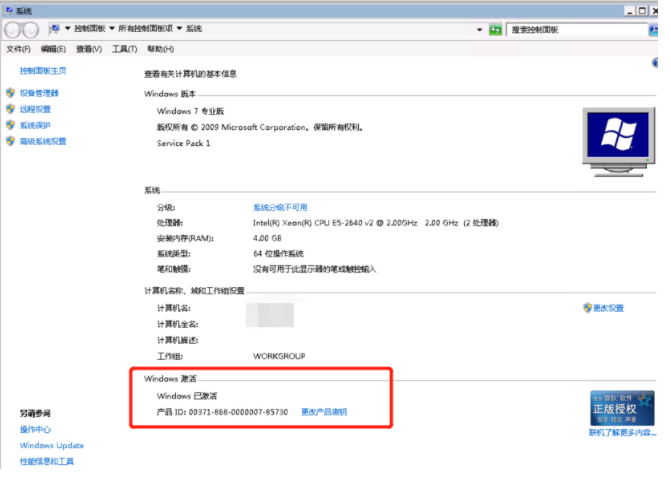The image size is (671, 496).
Task: Click 更改设置 link for computer name
Action: [x=608, y=308]
